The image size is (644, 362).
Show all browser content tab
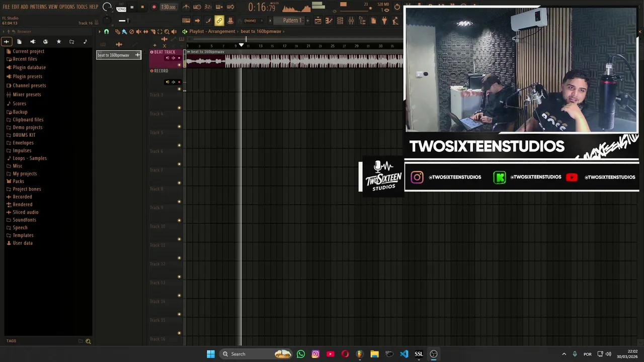coord(6,41)
